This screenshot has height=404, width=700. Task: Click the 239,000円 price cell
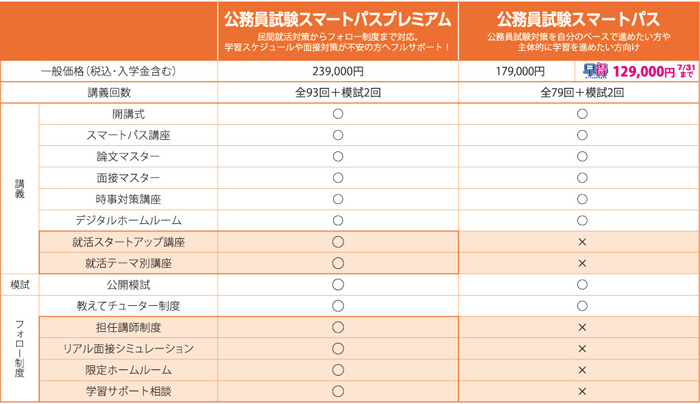tap(338, 71)
